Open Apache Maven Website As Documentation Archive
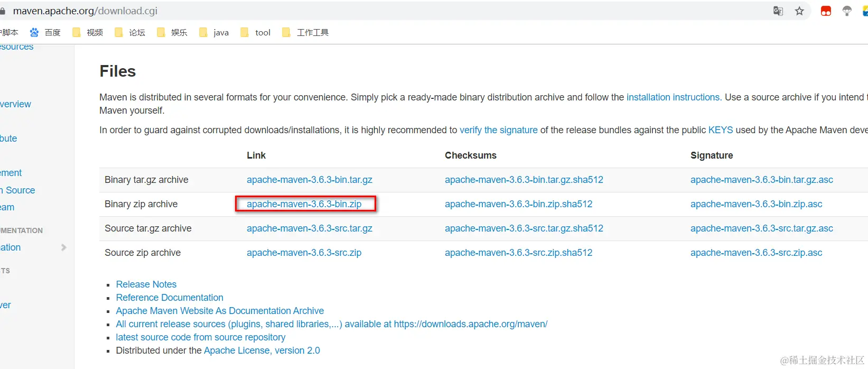The width and height of the screenshot is (868, 369). 220,311
